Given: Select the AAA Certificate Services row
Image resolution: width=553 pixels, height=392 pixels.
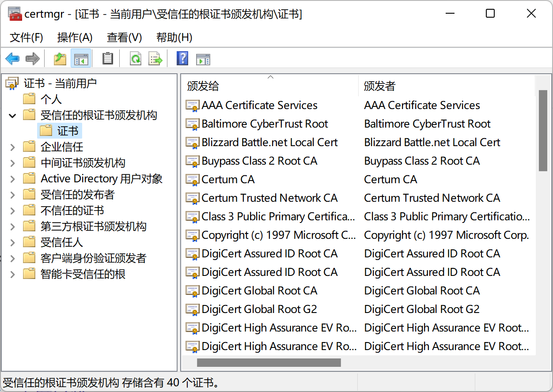Looking at the screenshot, I should (x=358, y=106).
